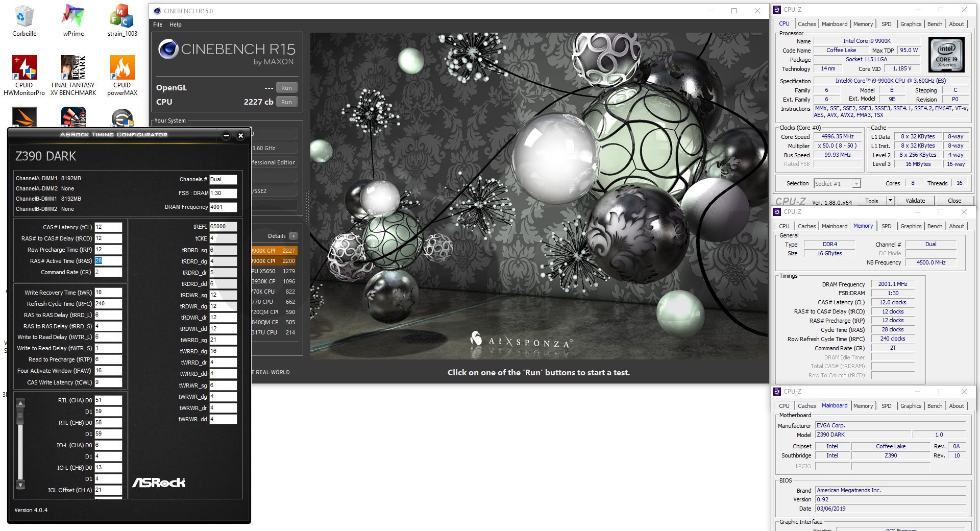The height and width of the screenshot is (531, 980).
Task: Switch to SPD tab in top CPU-Z window
Action: [x=887, y=24]
